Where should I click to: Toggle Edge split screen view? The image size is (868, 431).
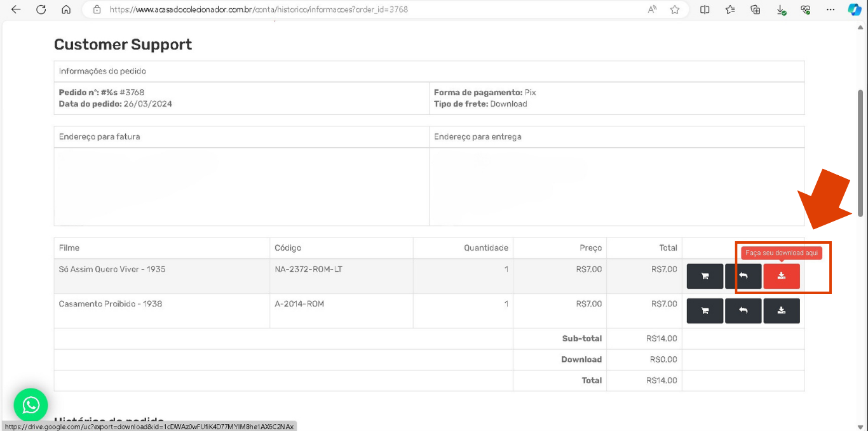coord(705,10)
